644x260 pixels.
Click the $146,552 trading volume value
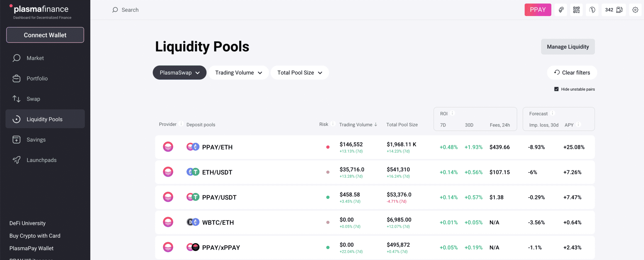click(351, 144)
